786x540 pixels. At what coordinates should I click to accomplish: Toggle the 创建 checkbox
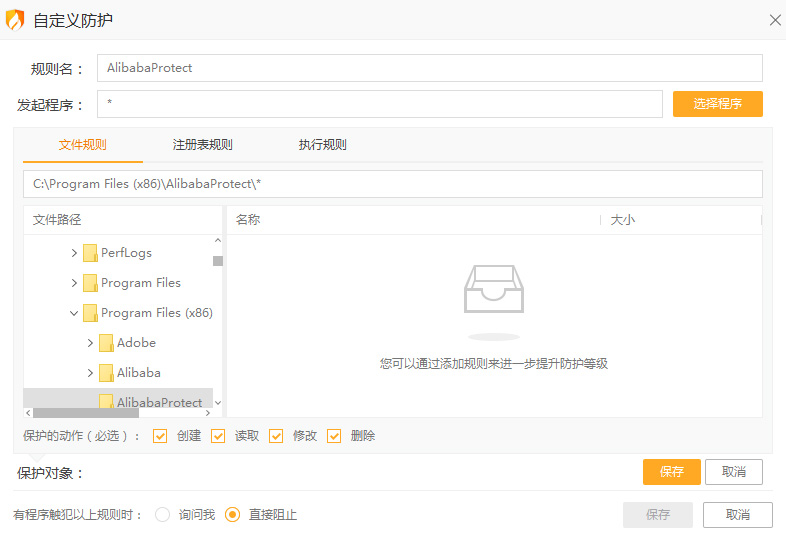click(160, 436)
